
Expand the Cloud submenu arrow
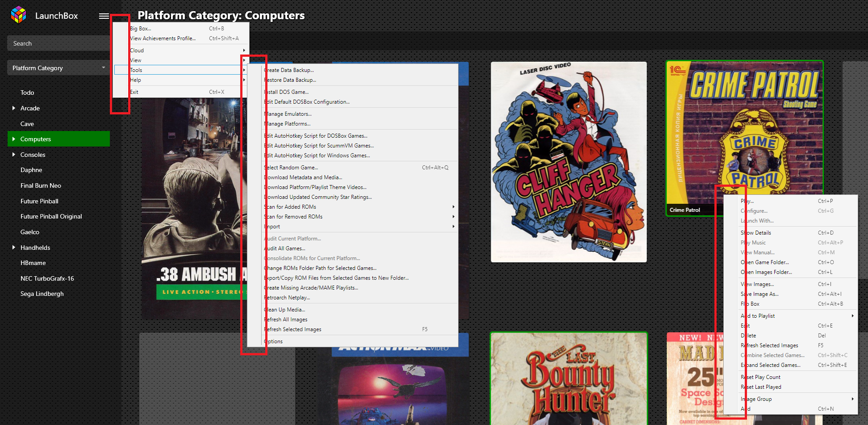coord(244,50)
